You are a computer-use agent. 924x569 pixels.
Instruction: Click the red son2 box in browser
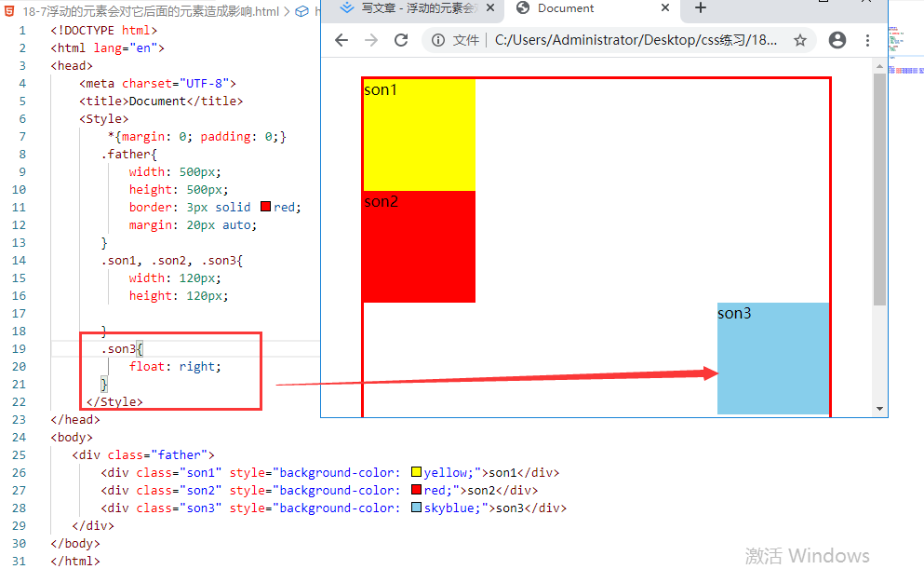pos(419,247)
